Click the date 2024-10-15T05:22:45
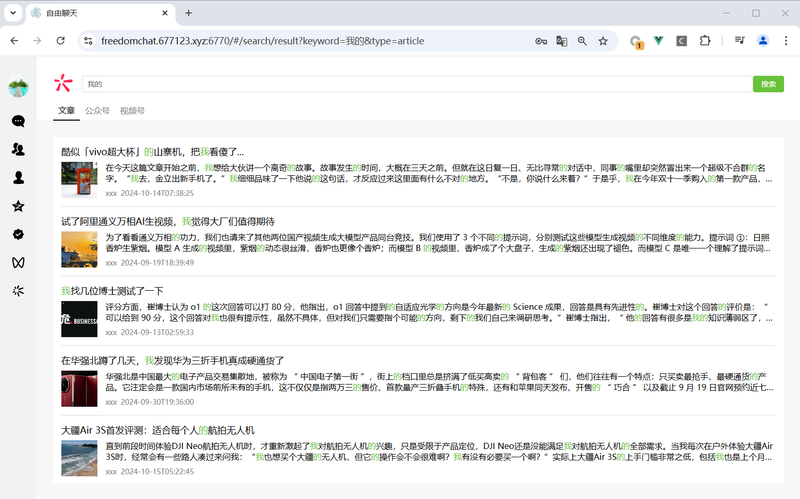The width and height of the screenshot is (800, 499). (157, 471)
